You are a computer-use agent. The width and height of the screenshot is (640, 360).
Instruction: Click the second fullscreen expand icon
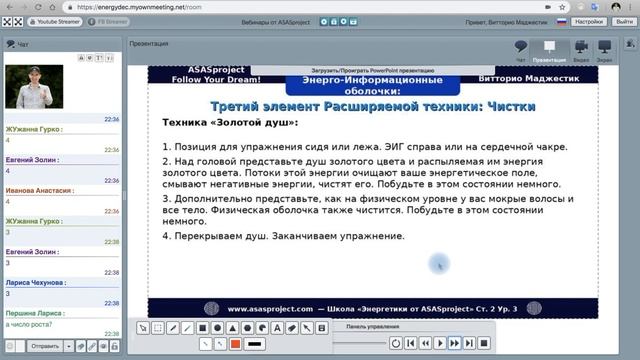pos(18,22)
